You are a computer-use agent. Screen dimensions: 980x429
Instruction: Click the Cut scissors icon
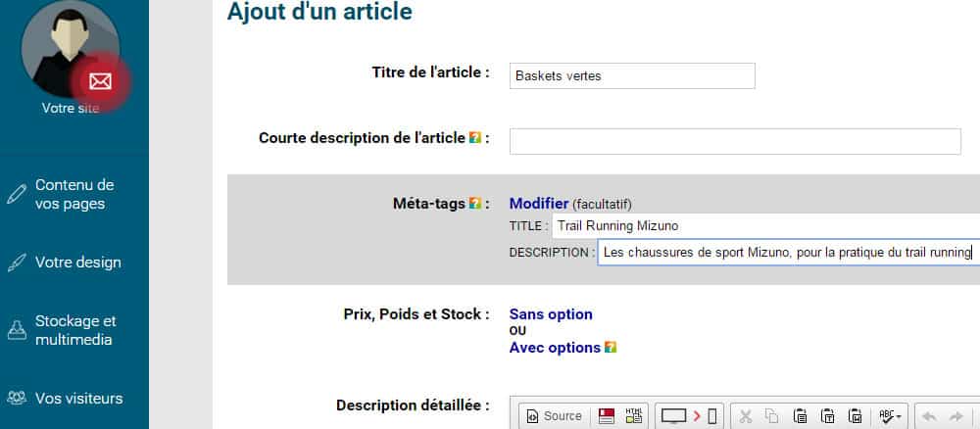pyautogui.click(x=745, y=416)
